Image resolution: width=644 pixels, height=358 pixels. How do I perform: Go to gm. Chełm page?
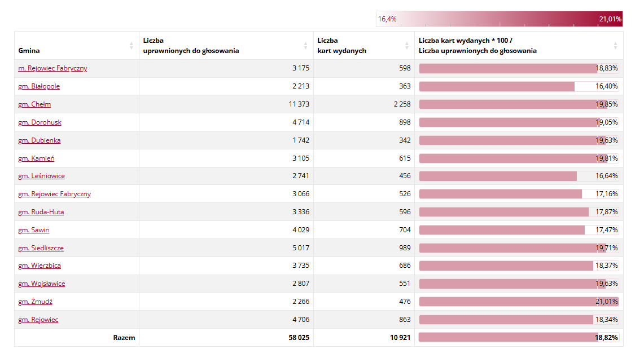click(34, 104)
